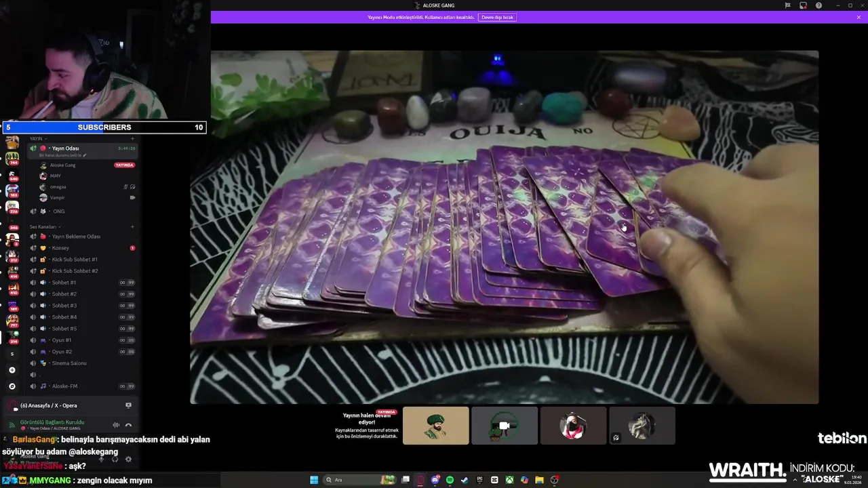Open Spotify from the taskbar
The height and width of the screenshot is (488, 868).
450,480
